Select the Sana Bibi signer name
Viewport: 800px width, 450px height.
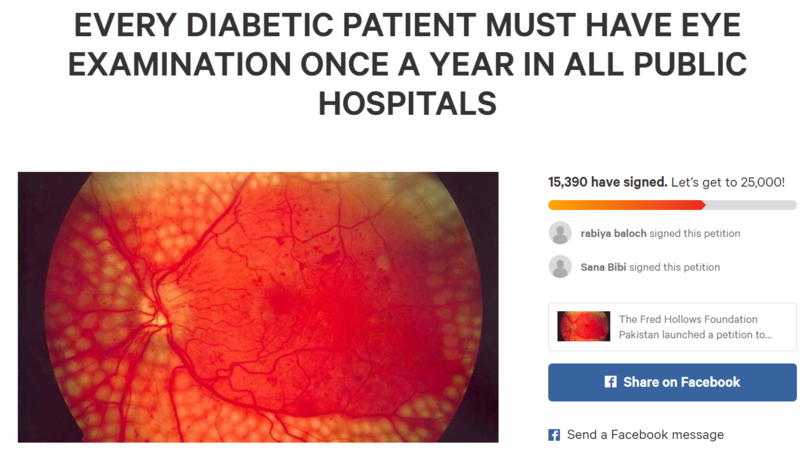pos(602,268)
